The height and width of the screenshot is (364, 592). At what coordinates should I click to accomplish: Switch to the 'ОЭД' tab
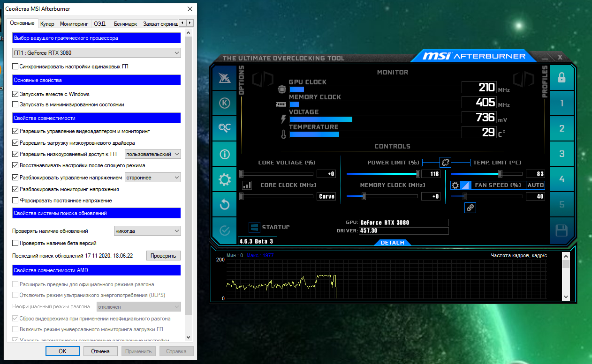(99, 23)
